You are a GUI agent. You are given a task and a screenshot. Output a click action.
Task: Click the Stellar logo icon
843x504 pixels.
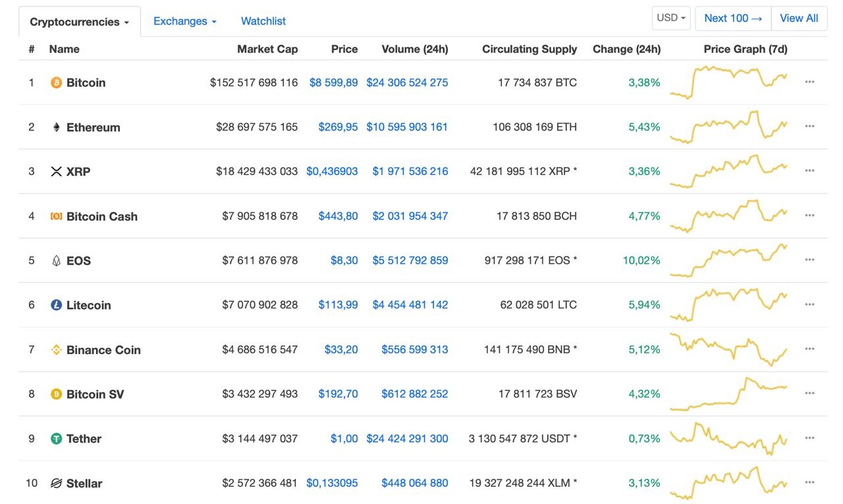click(56, 484)
